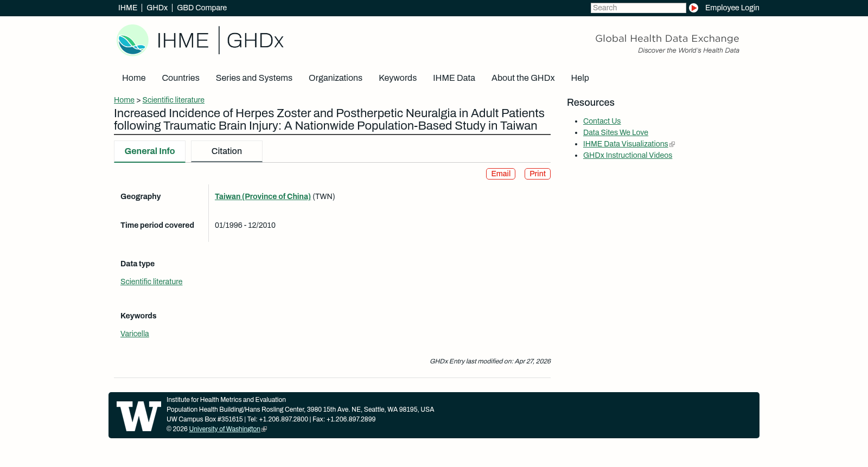Click the Institute for Health Metrics footer text
The height and width of the screenshot is (467, 868).
(226, 400)
